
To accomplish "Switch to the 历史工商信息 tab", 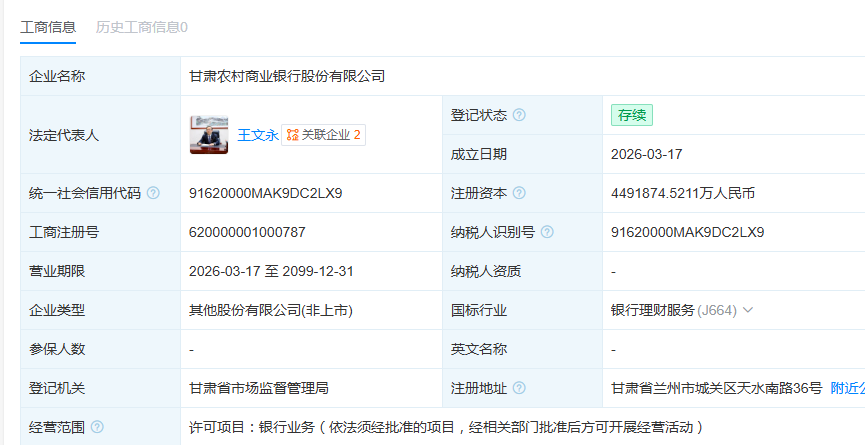I will [141, 27].
